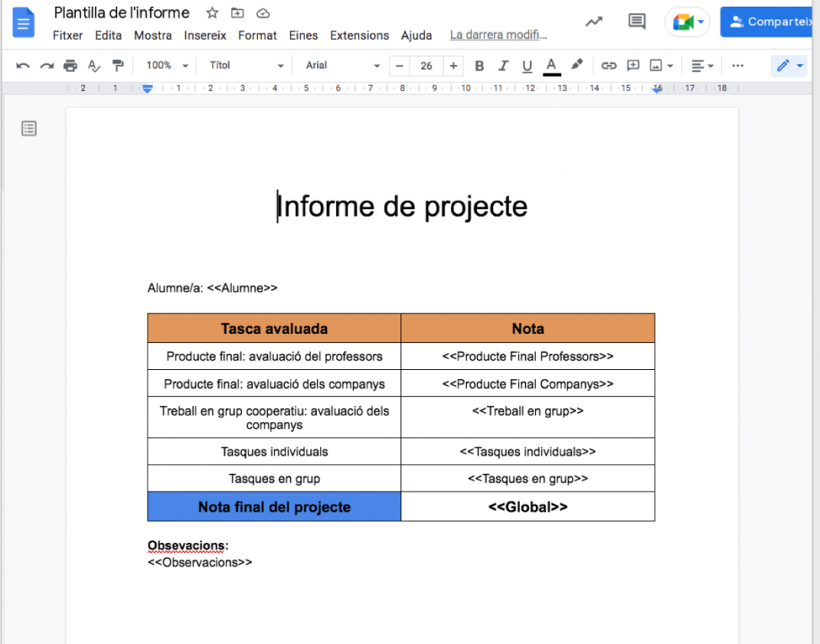Star the document Plantilla de l'informe
Image resolution: width=820 pixels, height=644 pixels.
(x=212, y=13)
